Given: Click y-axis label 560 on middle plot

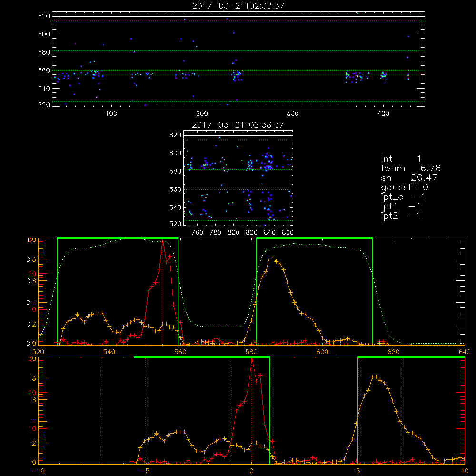Looking at the screenshot, I should [x=176, y=189].
